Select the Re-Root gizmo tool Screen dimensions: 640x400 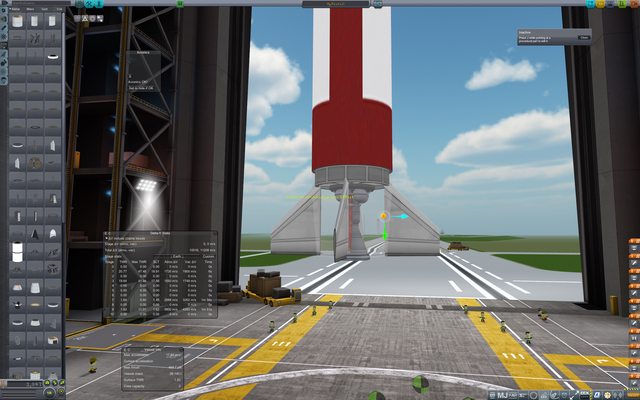[x=100, y=18]
